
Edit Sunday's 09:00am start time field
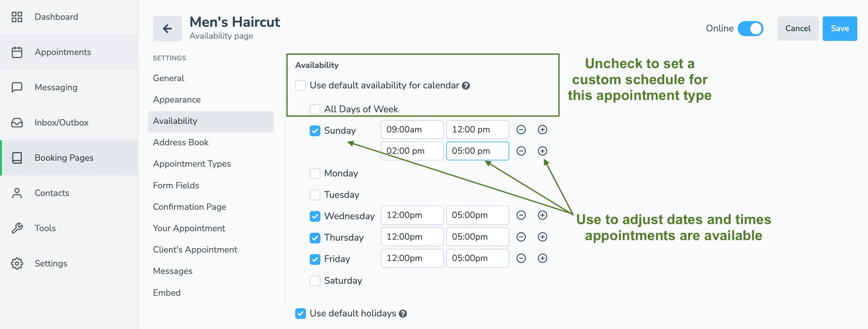pos(412,129)
